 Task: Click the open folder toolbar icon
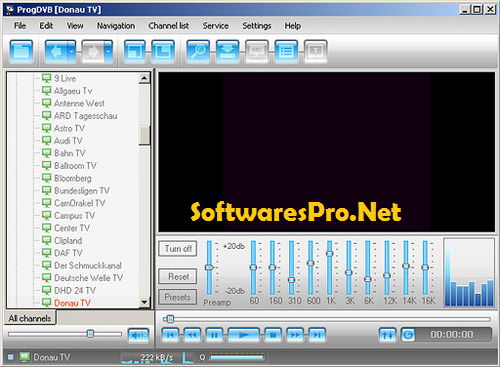(x=21, y=52)
